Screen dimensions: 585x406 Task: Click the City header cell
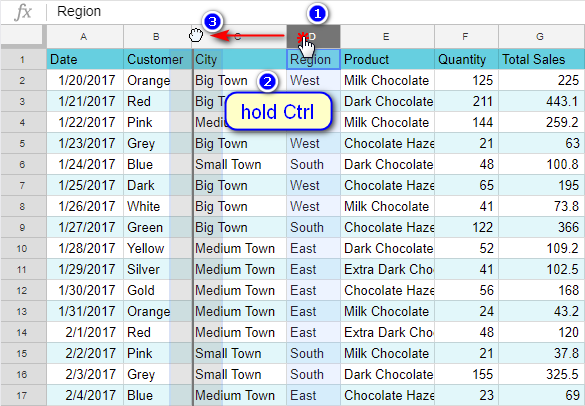[240, 59]
